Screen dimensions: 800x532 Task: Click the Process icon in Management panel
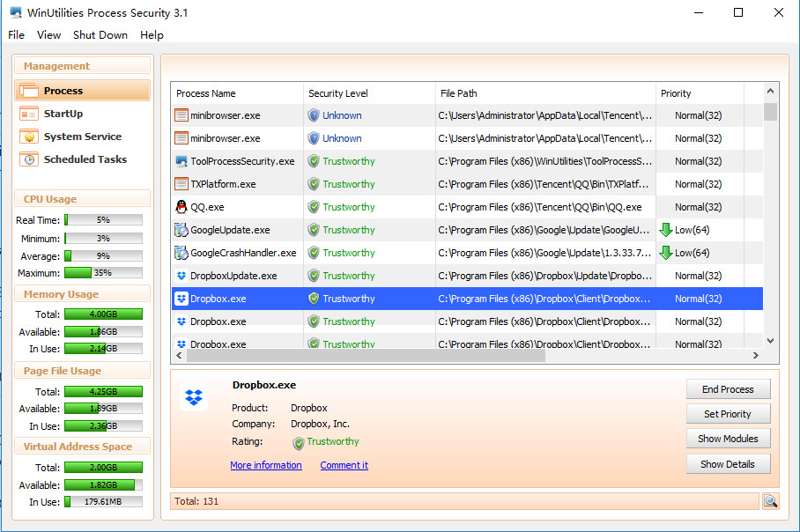[x=28, y=91]
